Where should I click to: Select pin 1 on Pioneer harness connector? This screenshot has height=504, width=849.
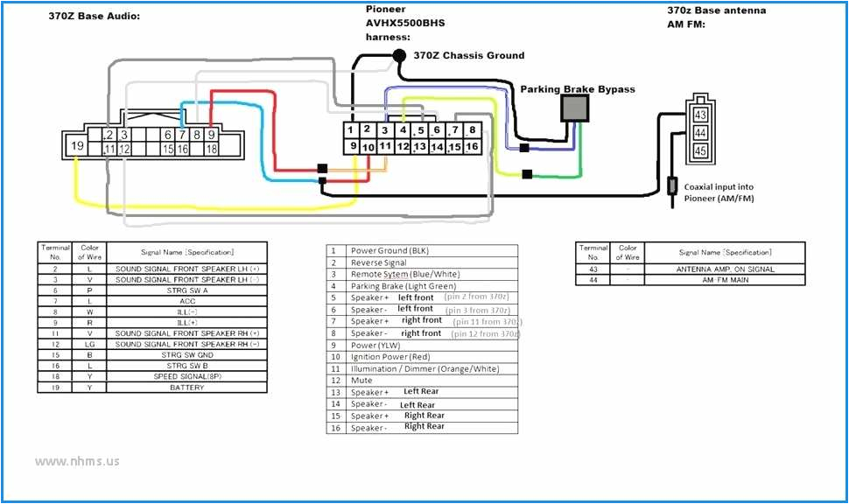[x=351, y=130]
